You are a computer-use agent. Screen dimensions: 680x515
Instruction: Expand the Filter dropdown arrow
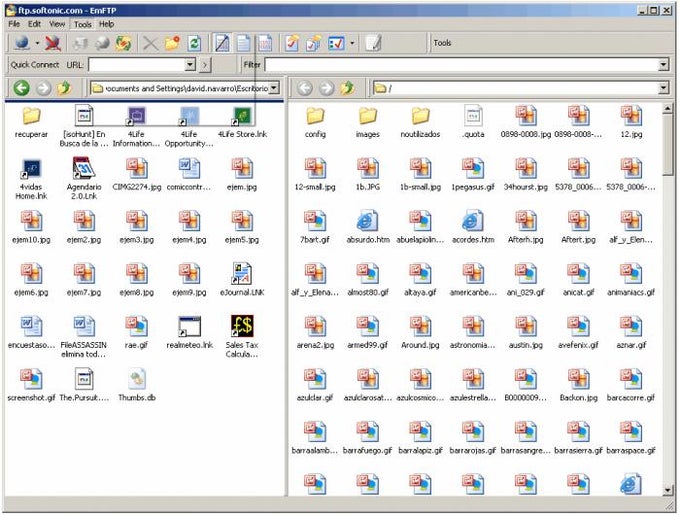[663, 65]
